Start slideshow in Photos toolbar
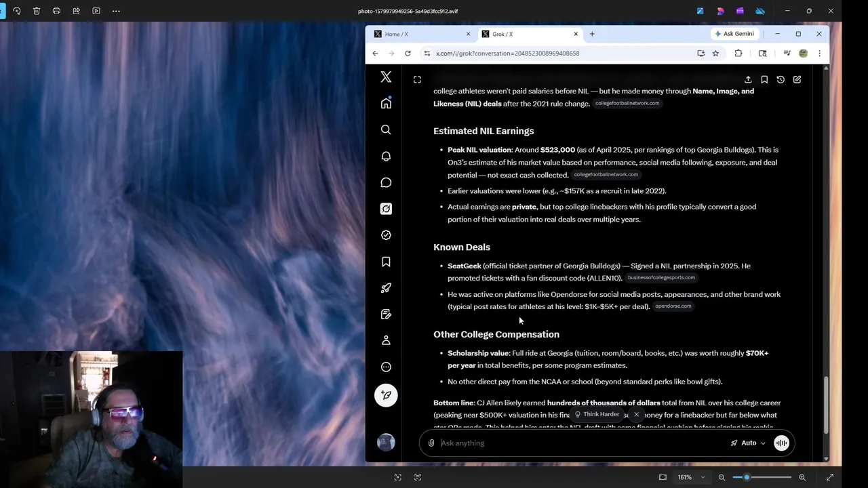This screenshot has width=868, height=488. pos(96,11)
